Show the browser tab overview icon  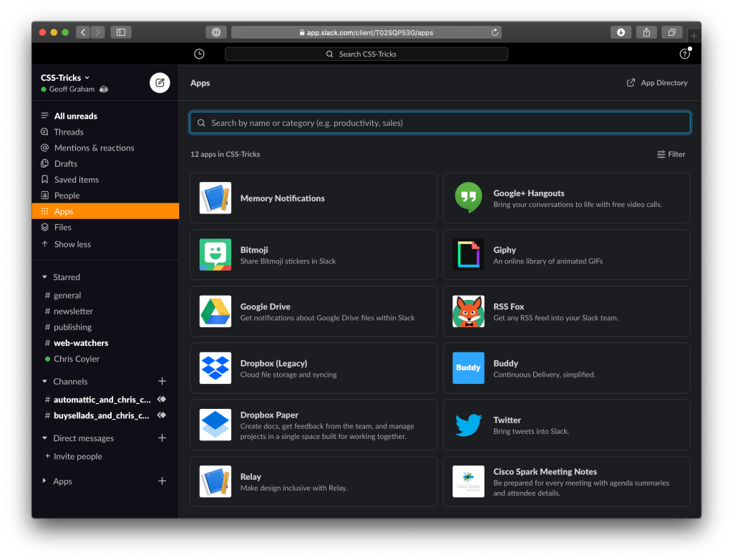click(x=671, y=32)
